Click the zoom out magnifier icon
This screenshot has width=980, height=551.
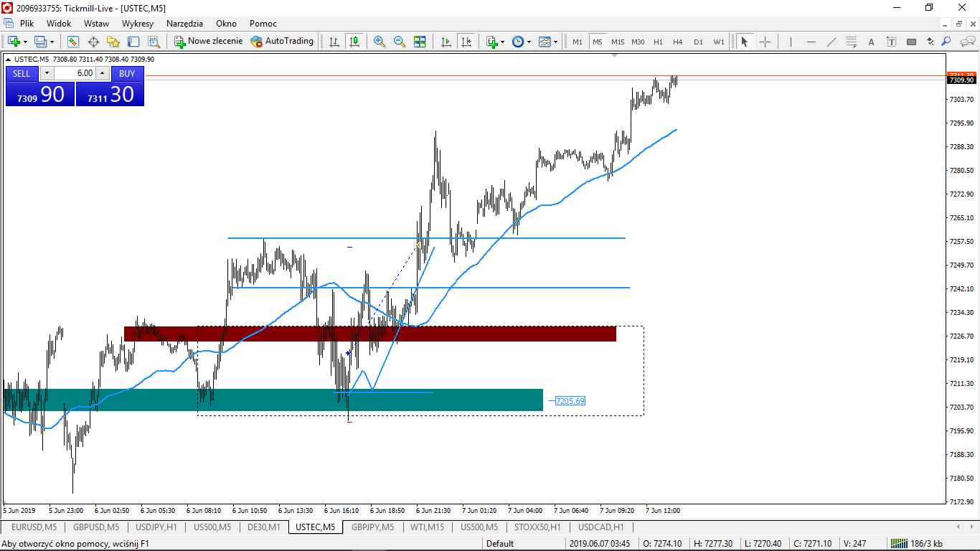400,42
